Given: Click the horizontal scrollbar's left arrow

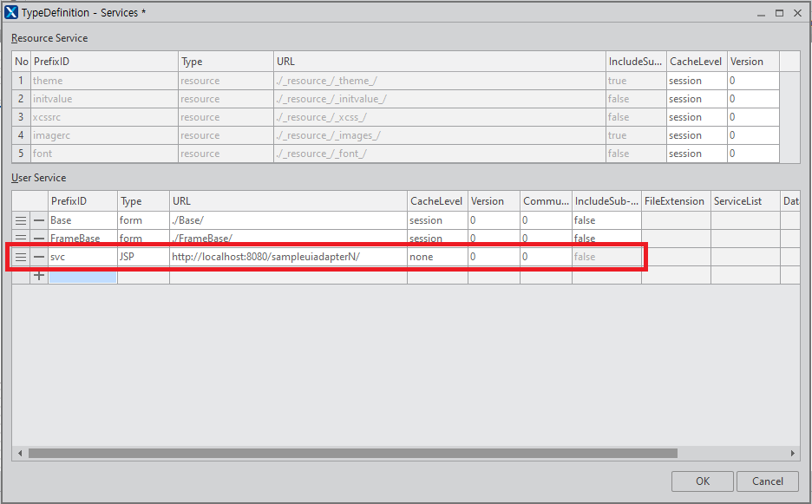Looking at the screenshot, I should tap(19, 453).
